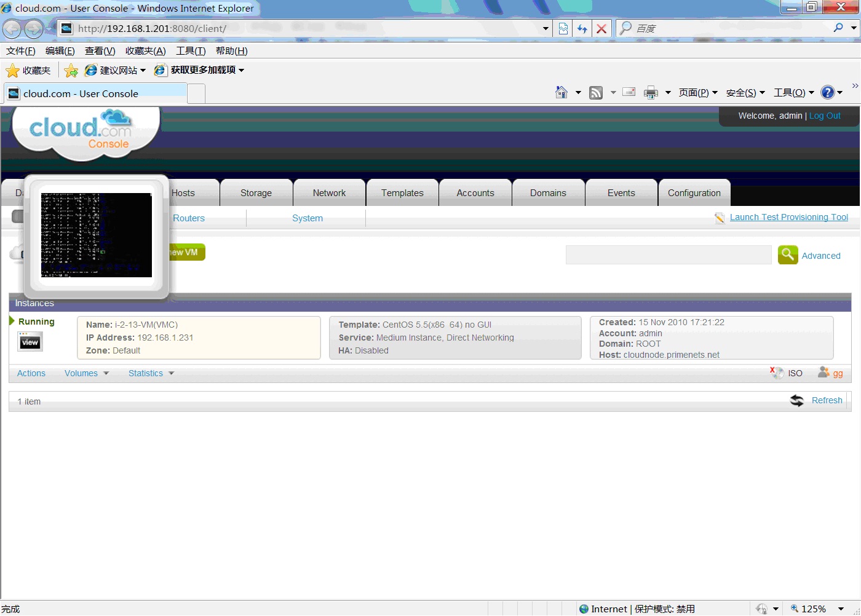The image size is (861, 616).
Task: Open the search provider dropdown arrow
Action: [x=854, y=28]
